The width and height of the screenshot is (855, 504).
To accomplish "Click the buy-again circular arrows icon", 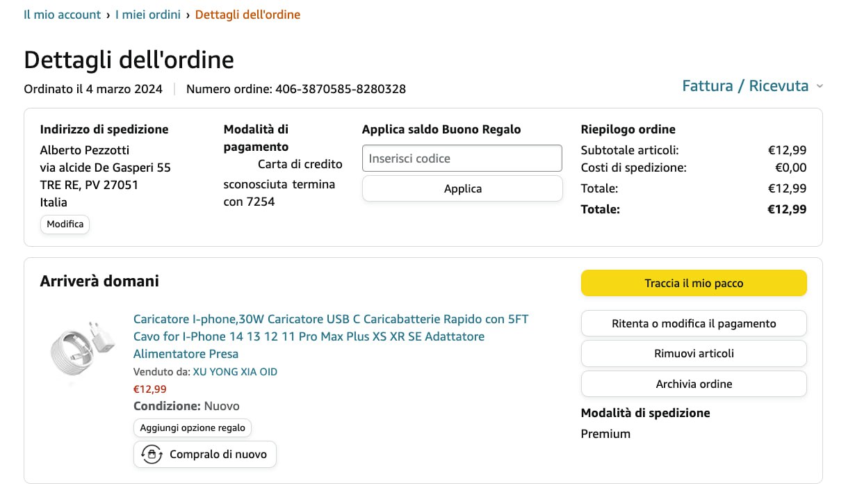I will [151, 455].
